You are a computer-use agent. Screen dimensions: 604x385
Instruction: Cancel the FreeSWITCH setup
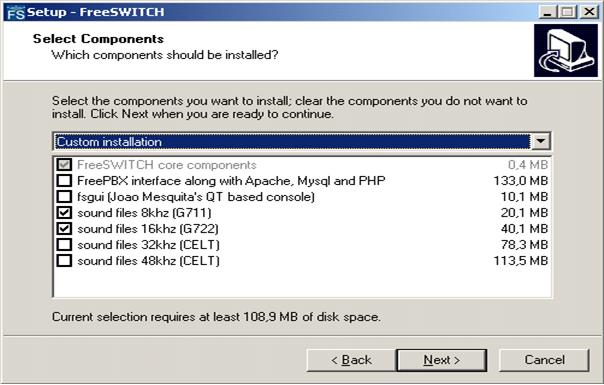coord(544,360)
